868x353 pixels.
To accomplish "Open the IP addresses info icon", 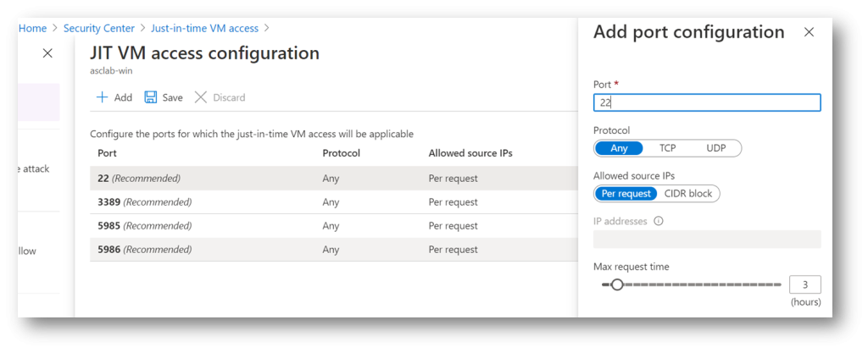I will (658, 221).
